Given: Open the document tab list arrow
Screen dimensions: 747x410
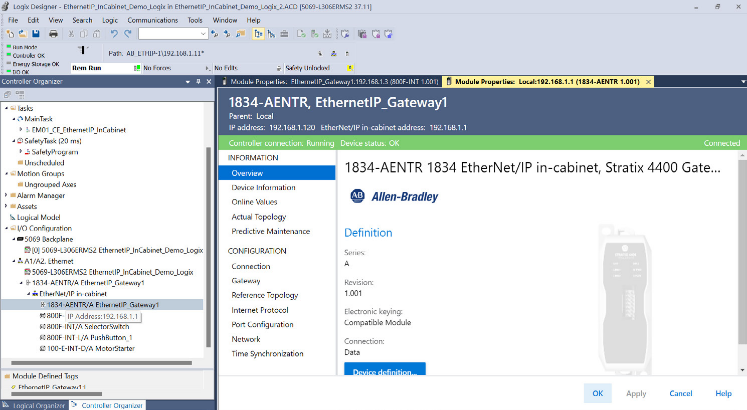Looking at the screenshot, I should pos(743,82).
